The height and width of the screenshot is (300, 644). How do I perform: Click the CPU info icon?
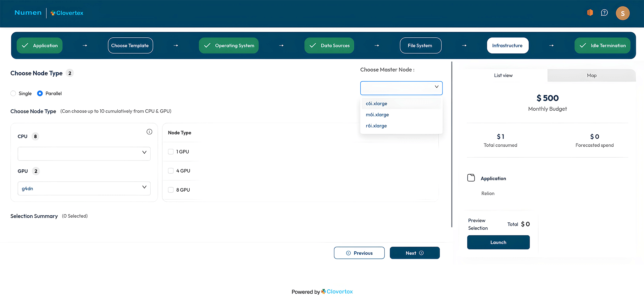149,132
